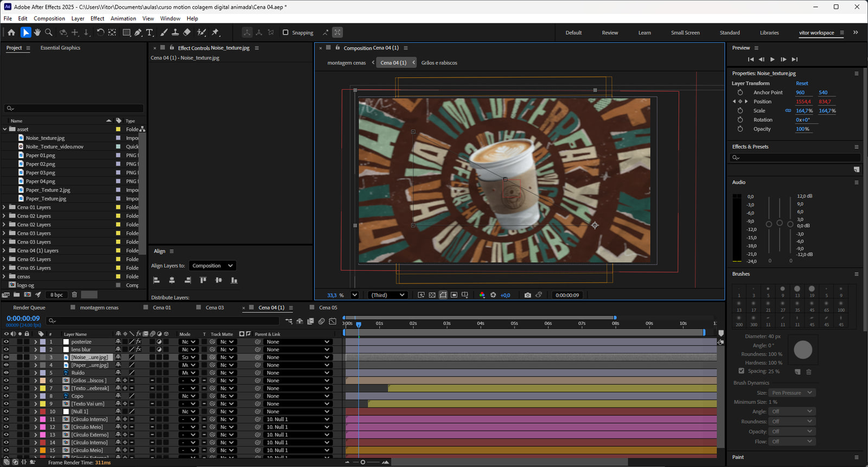Switch to the Review workspace
Viewport: 868px width, 467px height.
pos(610,33)
